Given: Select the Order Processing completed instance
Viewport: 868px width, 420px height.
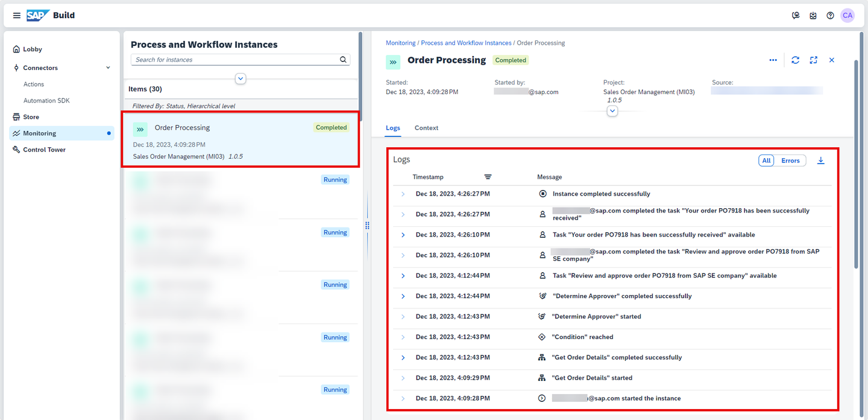Looking at the screenshot, I should tap(241, 139).
